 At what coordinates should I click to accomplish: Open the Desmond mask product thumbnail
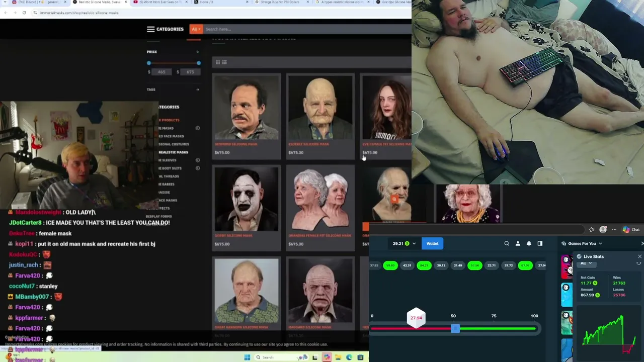coord(247,107)
